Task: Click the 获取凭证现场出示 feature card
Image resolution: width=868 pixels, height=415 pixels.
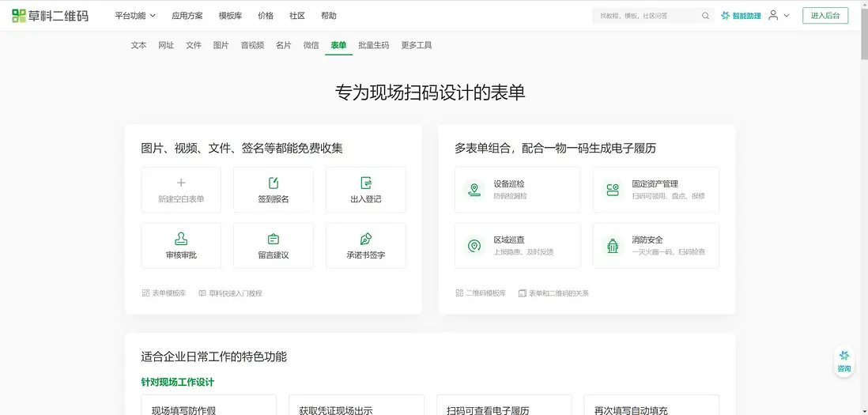Action: point(357,405)
